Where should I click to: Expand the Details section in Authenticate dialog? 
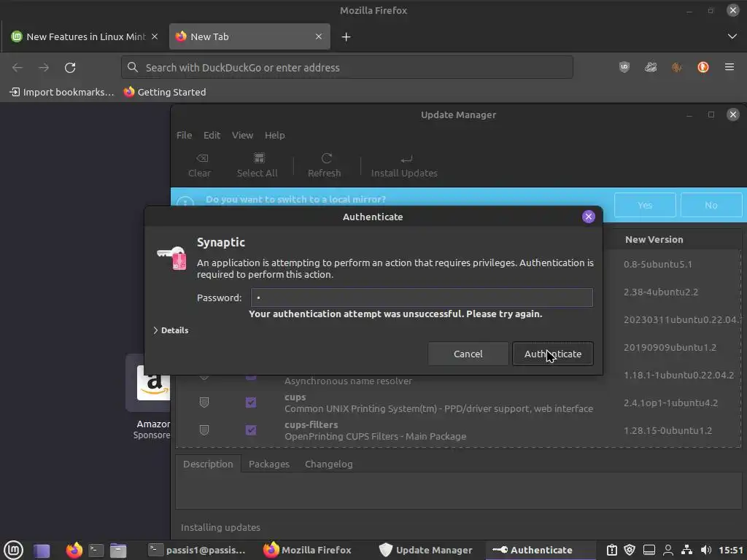(171, 330)
